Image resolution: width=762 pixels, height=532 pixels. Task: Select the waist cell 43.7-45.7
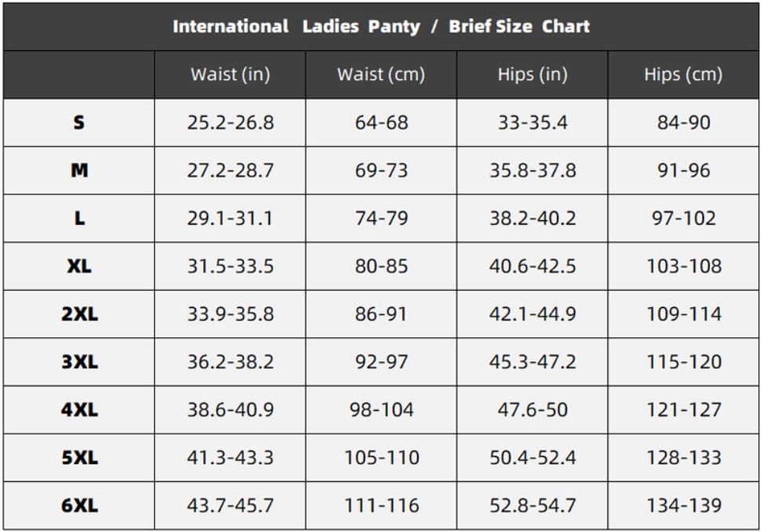coord(230,505)
